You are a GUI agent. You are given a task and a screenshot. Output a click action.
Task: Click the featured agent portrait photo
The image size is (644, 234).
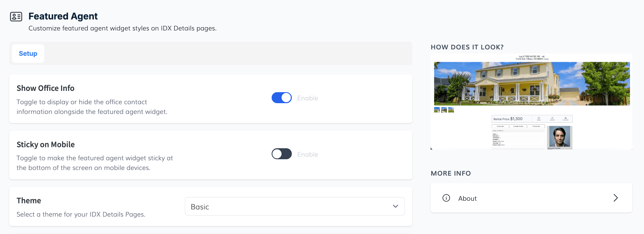pos(560,136)
